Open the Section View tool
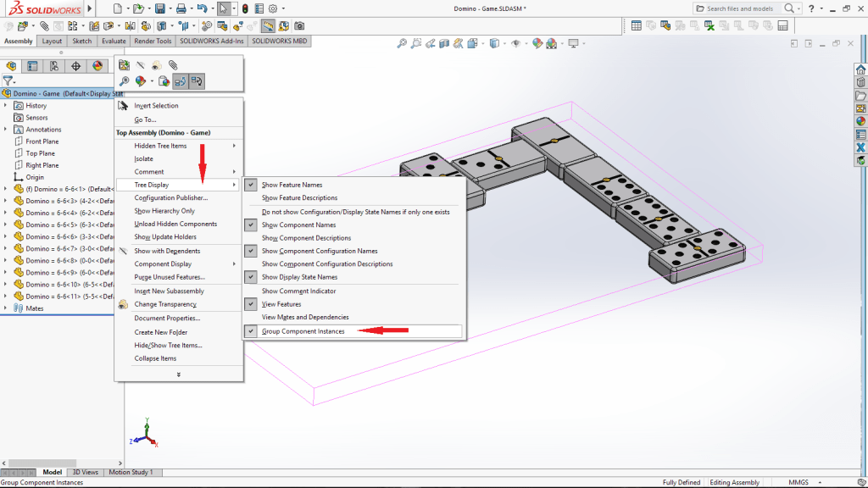The image size is (868, 488). click(443, 42)
